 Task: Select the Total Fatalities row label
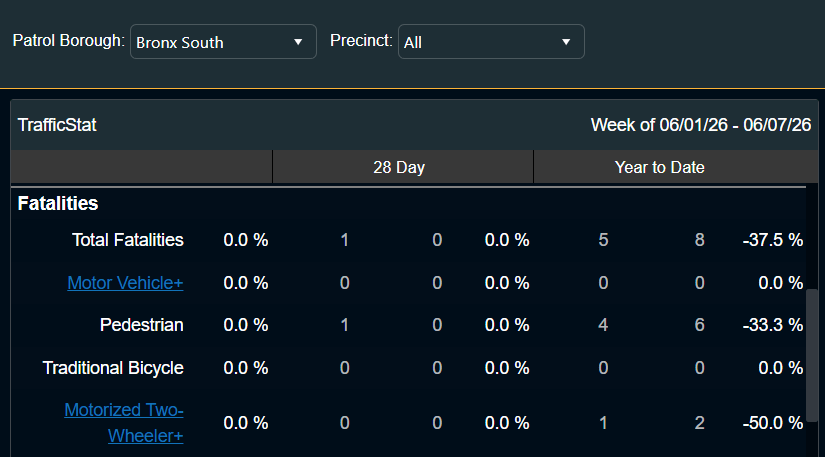[x=128, y=240]
